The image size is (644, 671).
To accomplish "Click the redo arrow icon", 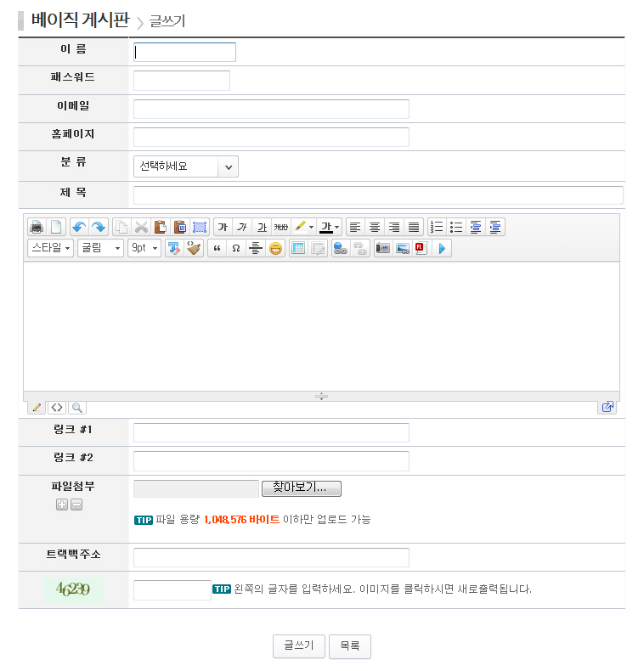I will coord(99,227).
